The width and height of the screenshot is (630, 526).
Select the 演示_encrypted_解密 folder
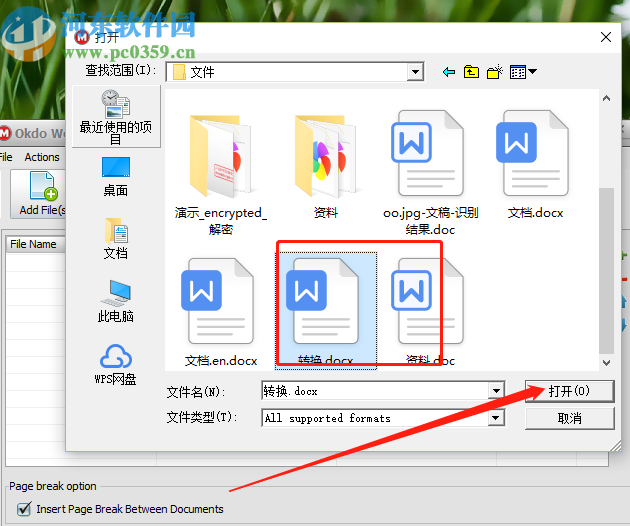click(x=221, y=174)
